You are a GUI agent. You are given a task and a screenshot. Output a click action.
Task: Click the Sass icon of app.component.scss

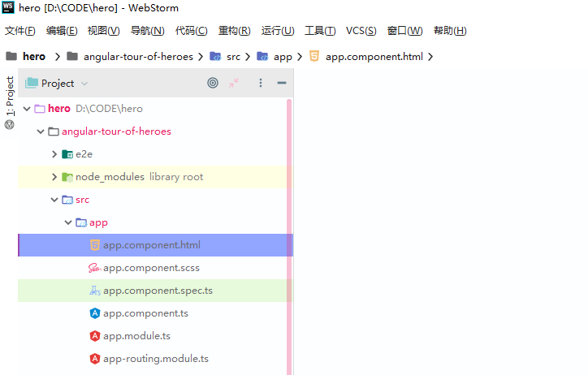coord(95,268)
